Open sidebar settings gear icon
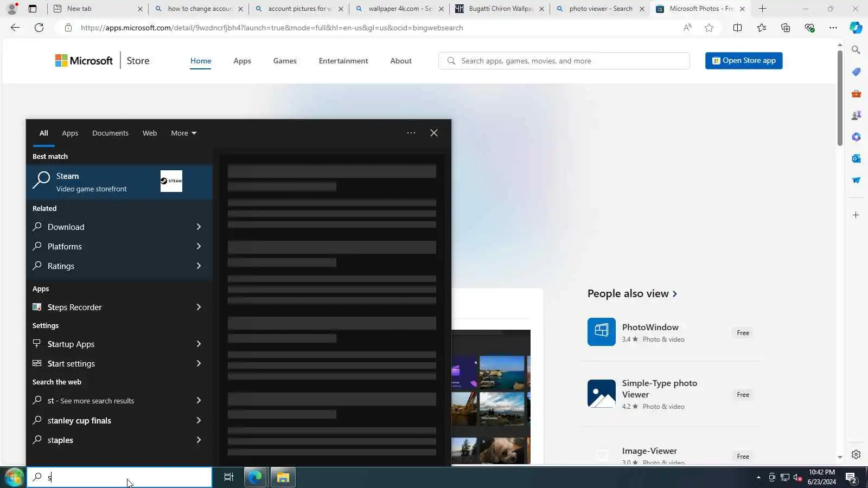The image size is (868, 488). coord(856,454)
